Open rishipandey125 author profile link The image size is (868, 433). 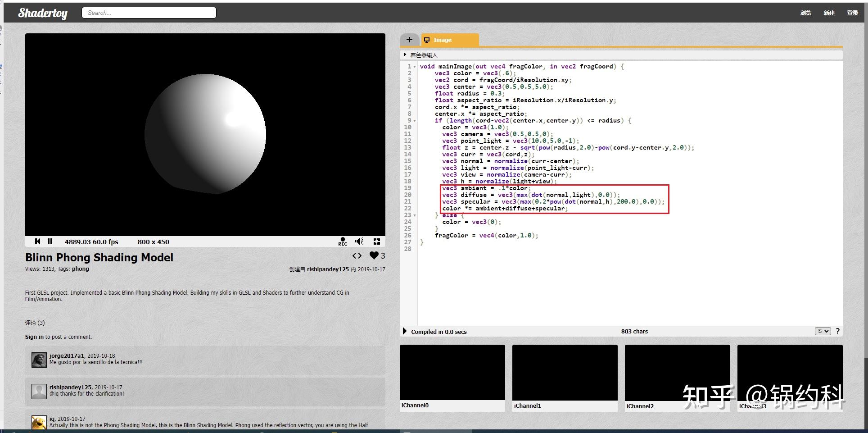(328, 269)
